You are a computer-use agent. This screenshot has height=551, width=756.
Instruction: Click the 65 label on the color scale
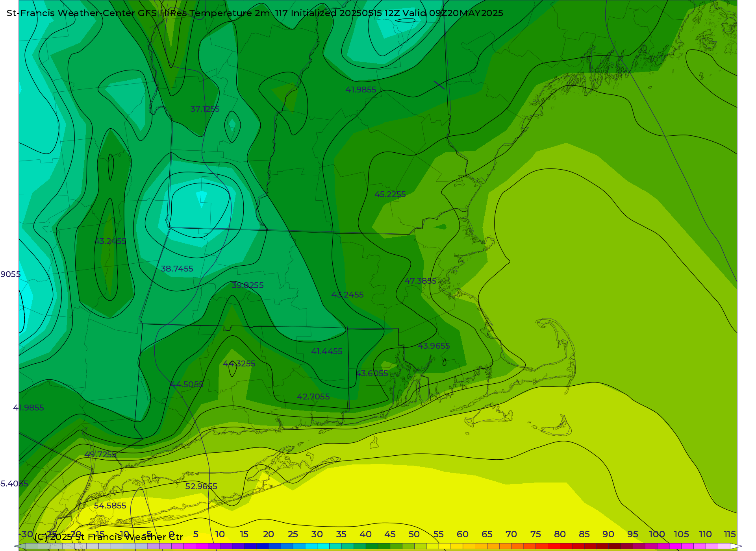point(487,534)
